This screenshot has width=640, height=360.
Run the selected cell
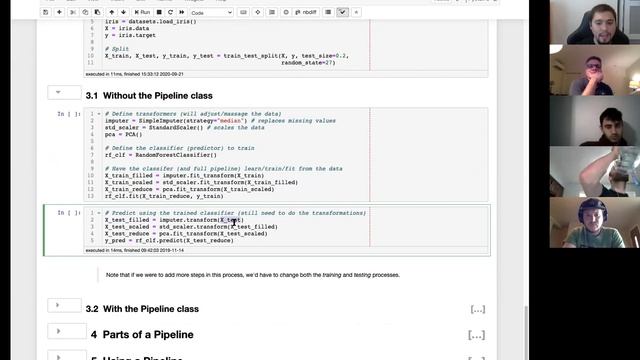(x=142, y=12)
